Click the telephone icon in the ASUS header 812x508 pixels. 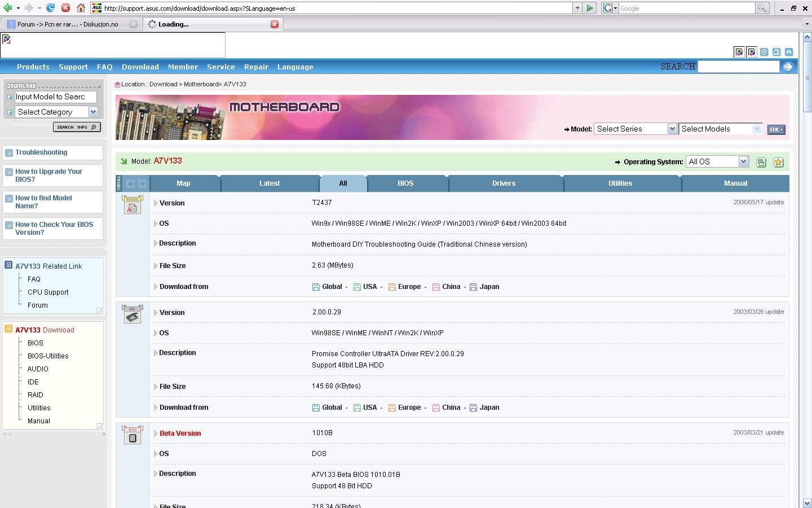[x=764, y=52]
